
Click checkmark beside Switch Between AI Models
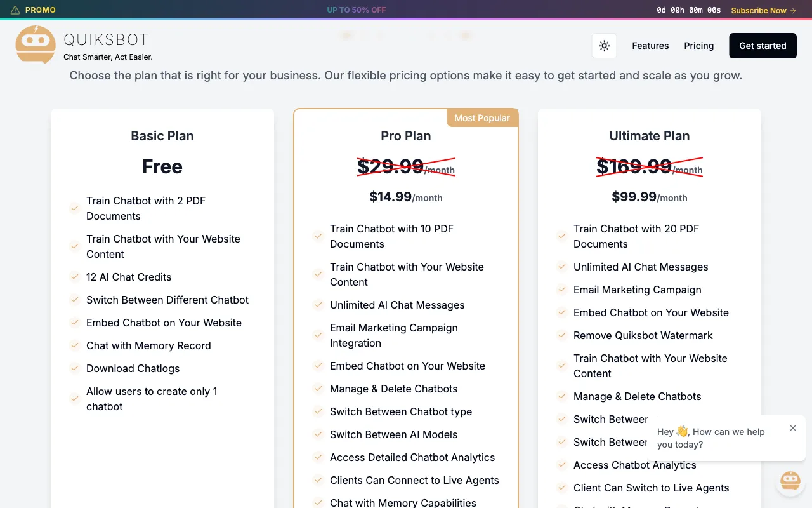pyautogui.click(x=318, y=434)
